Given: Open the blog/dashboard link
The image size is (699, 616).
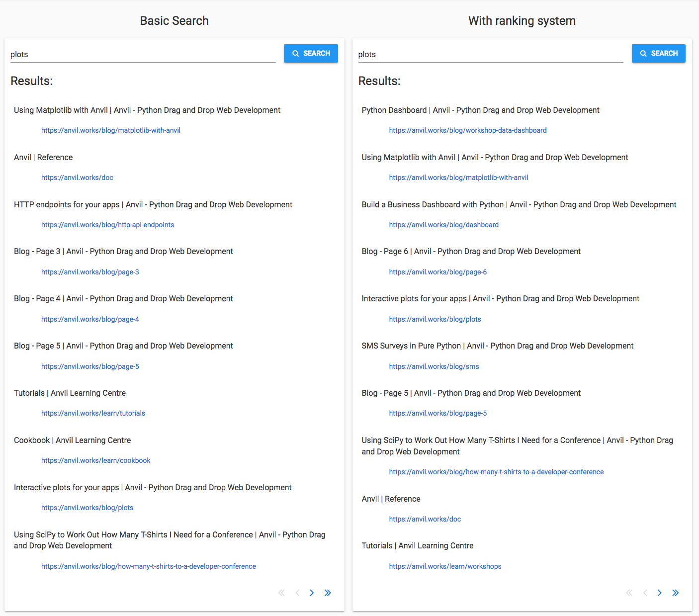Looking at the screenshot, I should (x=443, y=225).
